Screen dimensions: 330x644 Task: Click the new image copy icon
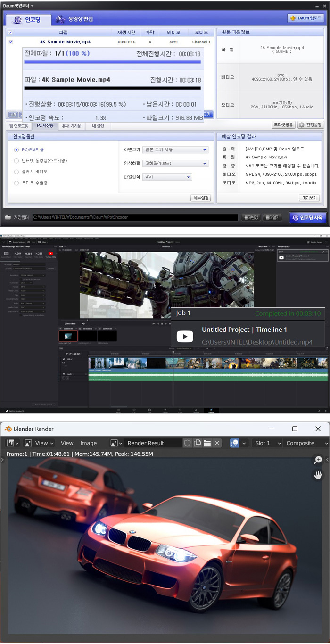pyautogui.click(x=198, y=443)
